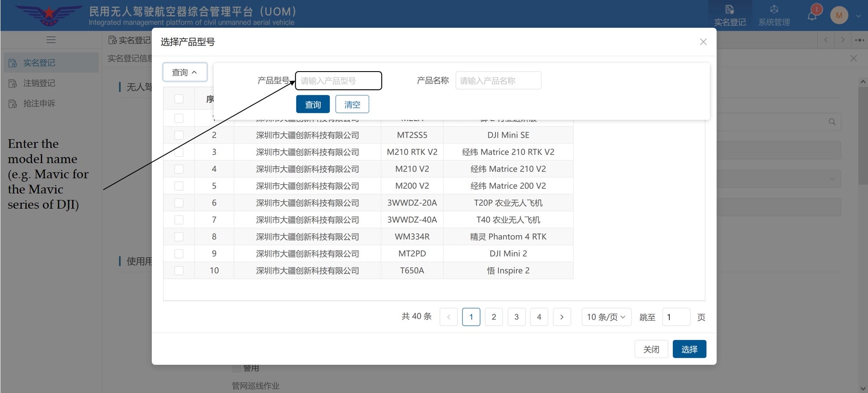Open the background form dropdown chevron
Image resolution: width=868 pixels, height=393 pixels.
tap(832, 179)
